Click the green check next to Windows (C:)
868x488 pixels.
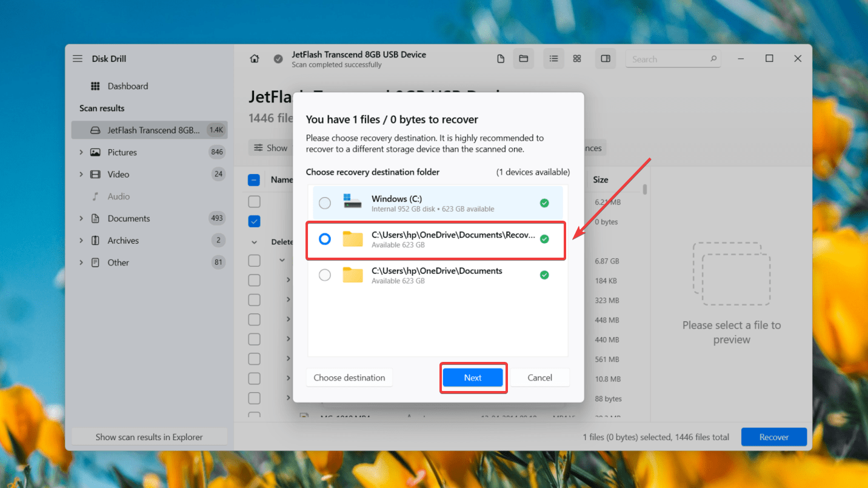point(544,203)
